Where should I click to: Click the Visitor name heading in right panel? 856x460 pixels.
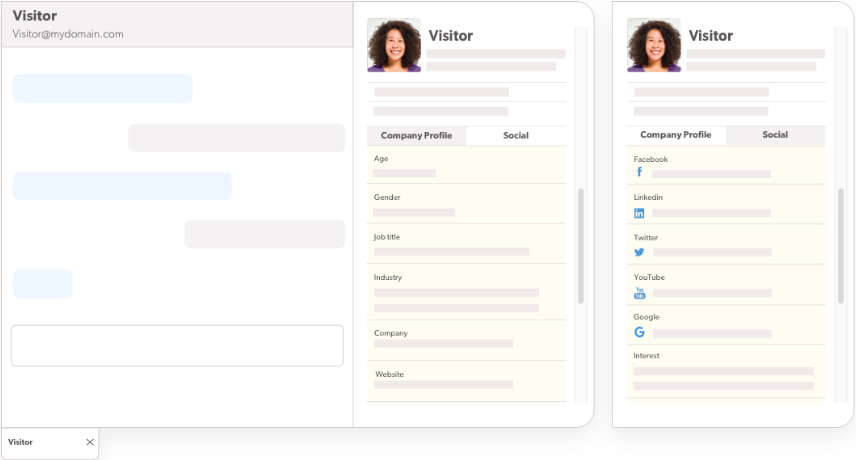[x=711, y=35]
